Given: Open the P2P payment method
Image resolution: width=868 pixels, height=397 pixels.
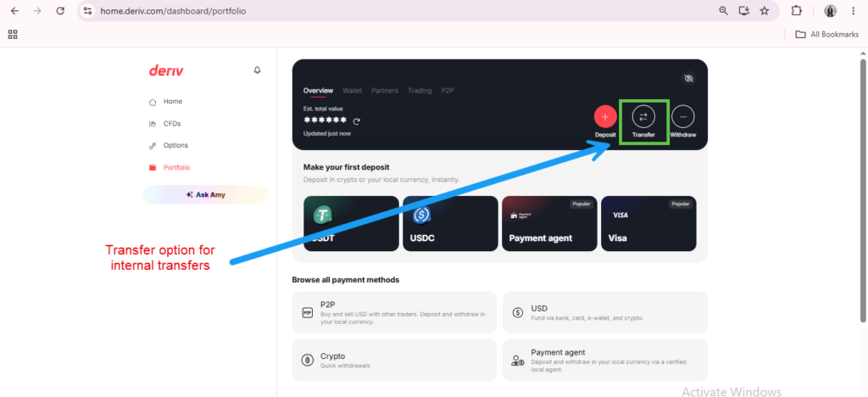Looking at the screenshot, I should click(x=394, y=312).
